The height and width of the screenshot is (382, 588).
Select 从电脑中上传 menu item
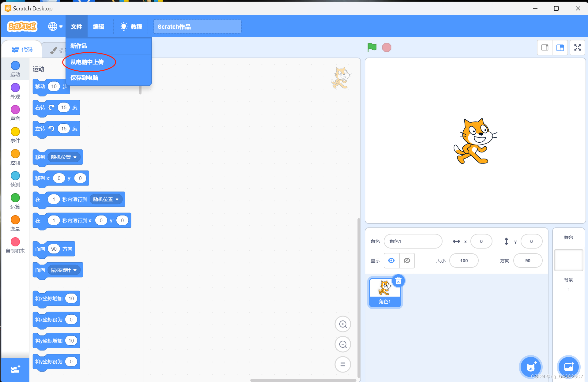(x=87, y=62)
